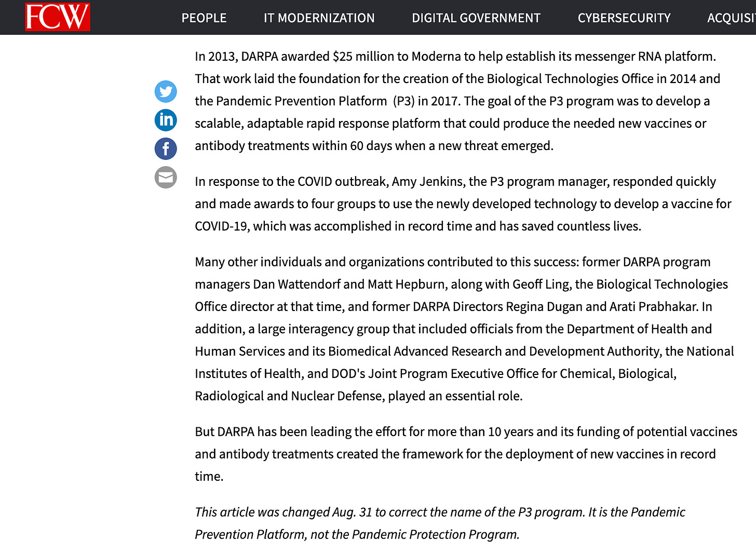Click the text 'Biological Technologies Office in 2014'
Screen dimensions: 756x553
click(591, 78)
